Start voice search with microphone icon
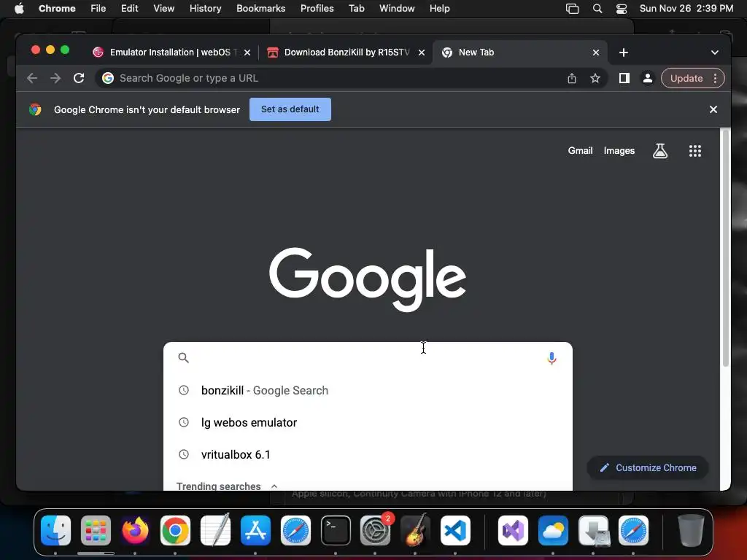This screenshot has height=560, width=747. pos(551,358)
